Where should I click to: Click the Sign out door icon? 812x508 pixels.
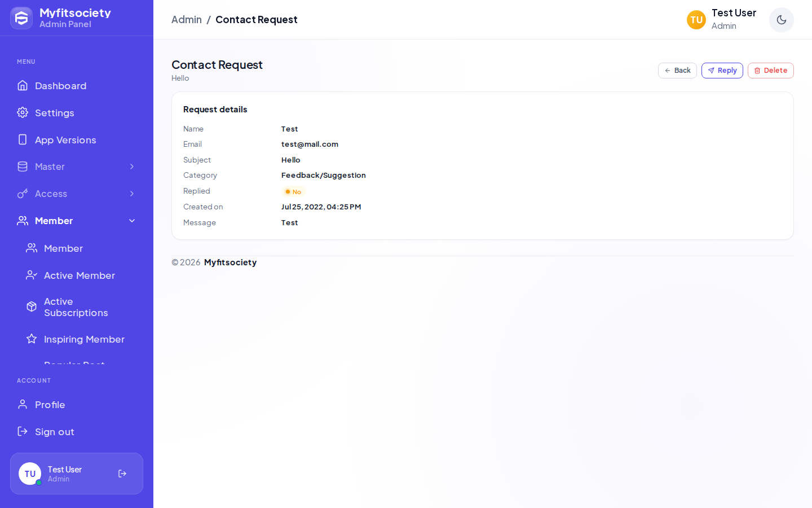pos(23,431)
